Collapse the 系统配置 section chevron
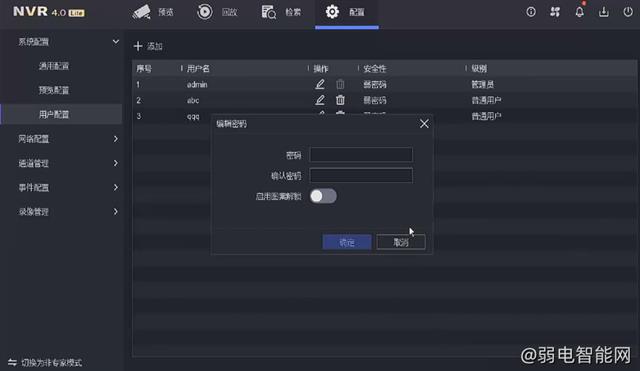Image resolution: width=640 pixels, height=371 pixels. pos(116,42)
